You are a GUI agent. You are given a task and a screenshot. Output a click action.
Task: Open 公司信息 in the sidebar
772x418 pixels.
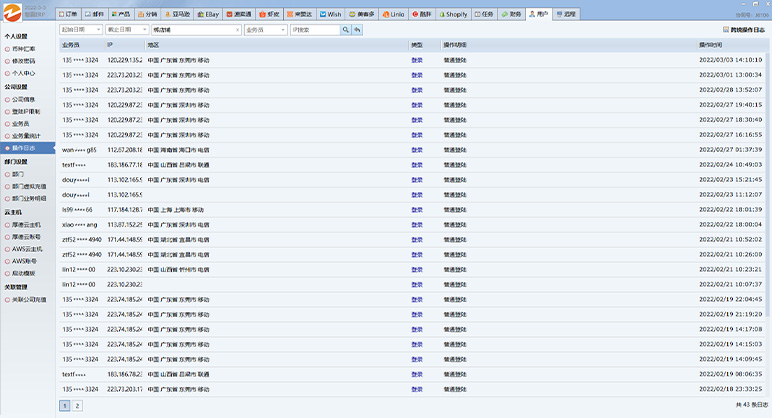pyautogui.click(x=24, y=99)
